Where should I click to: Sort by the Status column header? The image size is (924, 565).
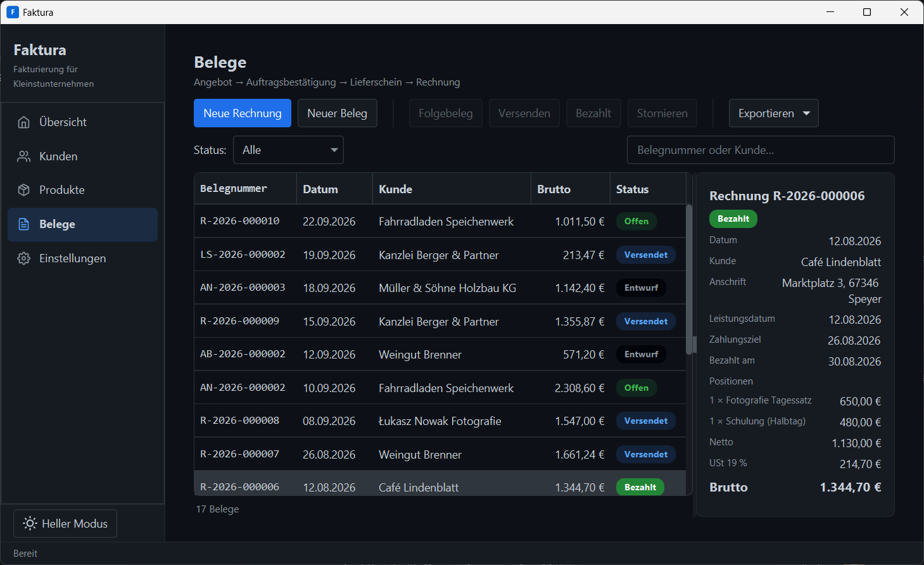[x=648, y=189]
